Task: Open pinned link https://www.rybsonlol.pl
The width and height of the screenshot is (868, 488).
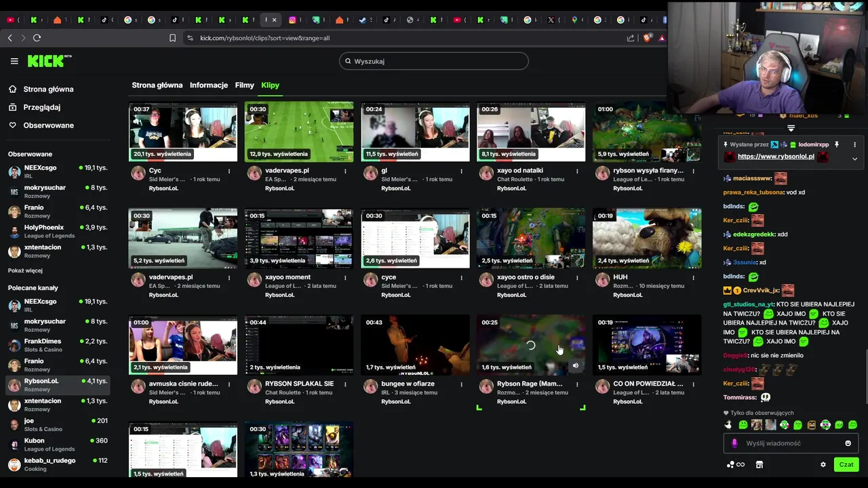Action: point(776,157)
